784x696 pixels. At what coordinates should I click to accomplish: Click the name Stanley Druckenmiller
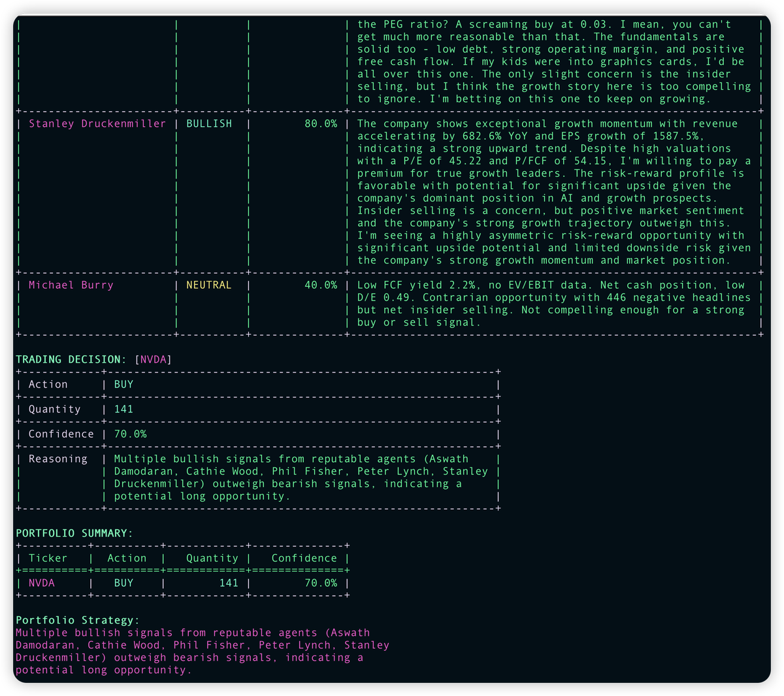(x=97, y=124)
